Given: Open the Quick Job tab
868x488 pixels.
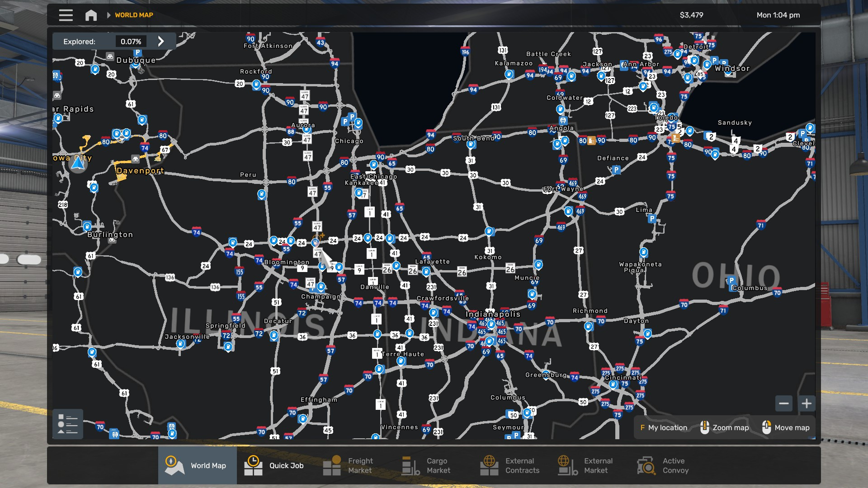Looking at the screenshot, I should [274, 465].
